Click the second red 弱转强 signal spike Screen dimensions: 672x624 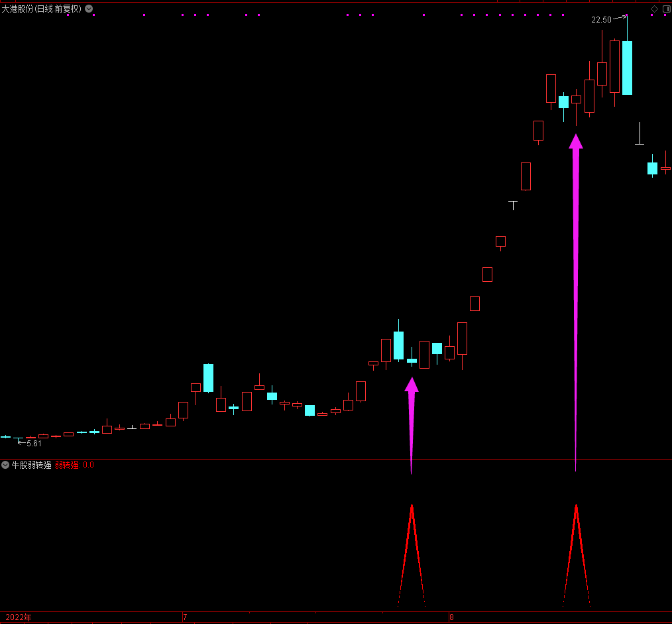(577, 556)
